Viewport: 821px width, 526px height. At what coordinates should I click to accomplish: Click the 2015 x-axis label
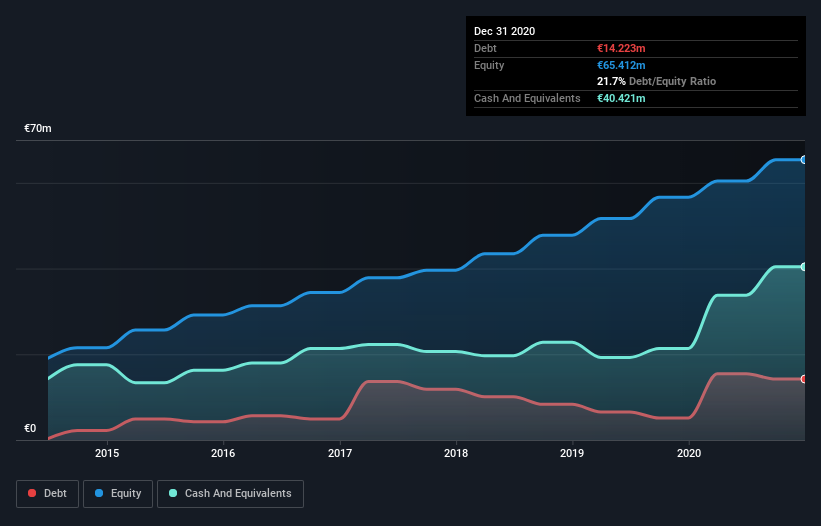point(107,453)
